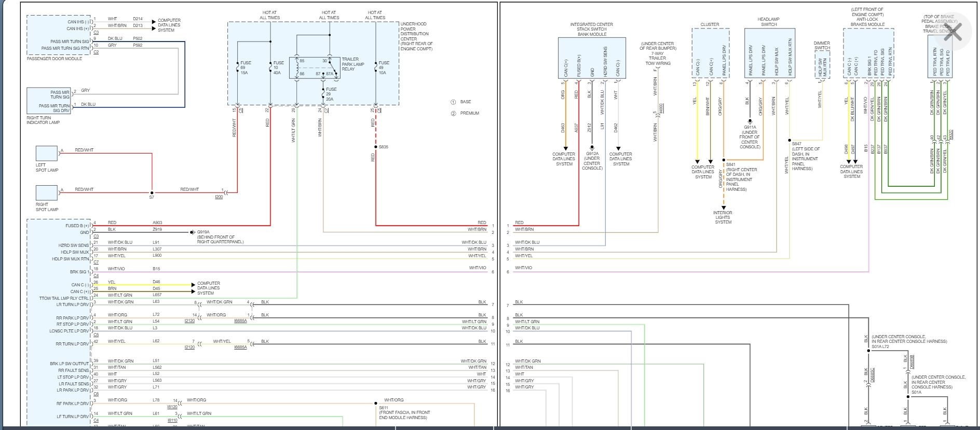
Task: Click the Fuse 29 20A symbol
Action: pos(322,92)
